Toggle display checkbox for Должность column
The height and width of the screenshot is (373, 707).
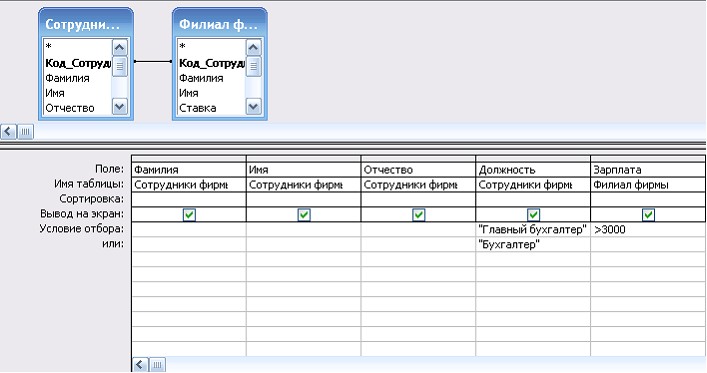(x=533, y=215)
